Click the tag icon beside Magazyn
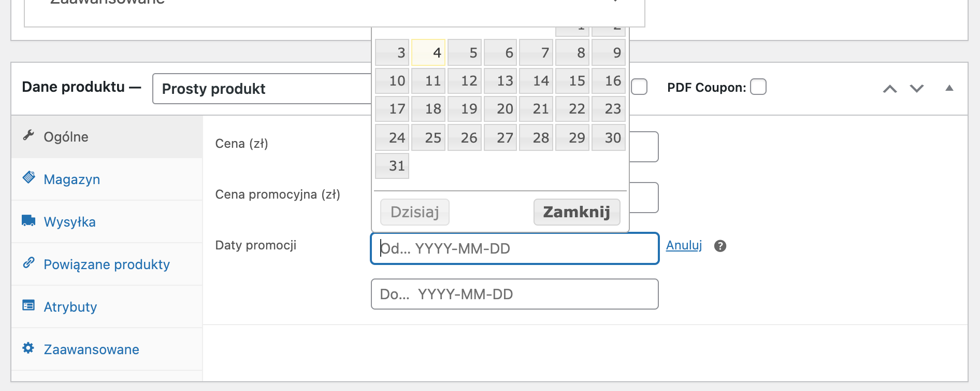980x391 pixels. [29, 177]
